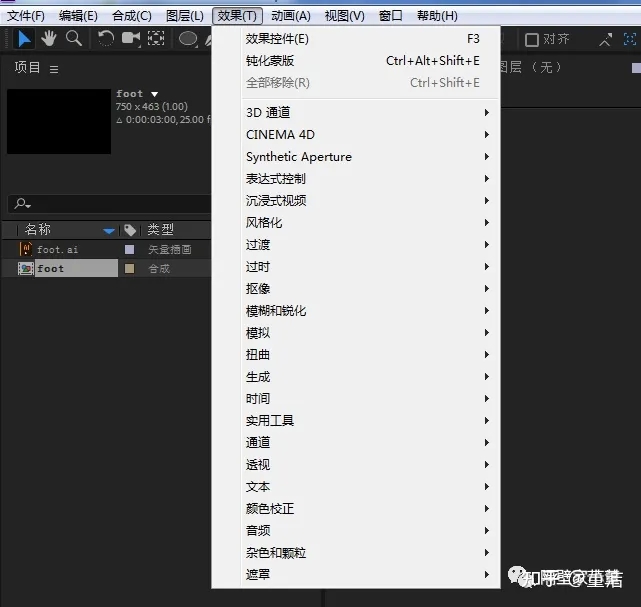Image resolution: width=641 pixels, height=607 pixels.
Task: Select the Ellipse shape tool
Action: coord(188,39)
